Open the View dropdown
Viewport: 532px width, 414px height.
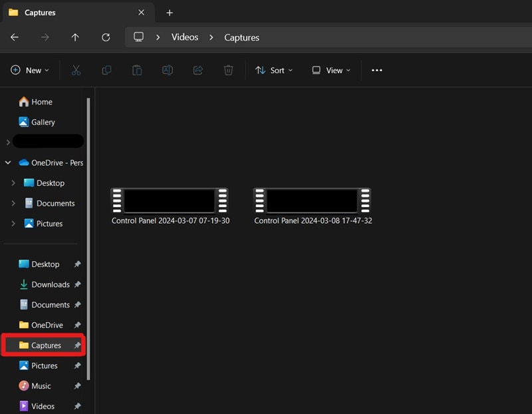pyautogui.click(x=331, y=70)
